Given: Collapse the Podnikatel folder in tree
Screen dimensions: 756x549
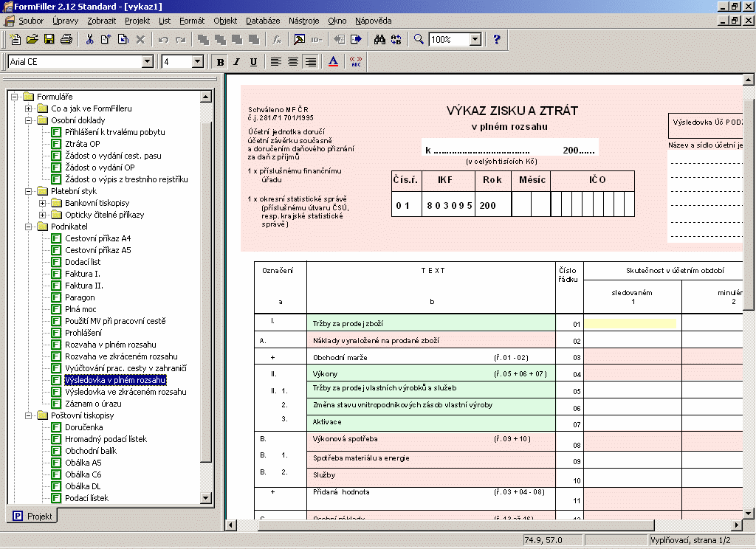Looking at the screenshot, I should coord(29,227).
